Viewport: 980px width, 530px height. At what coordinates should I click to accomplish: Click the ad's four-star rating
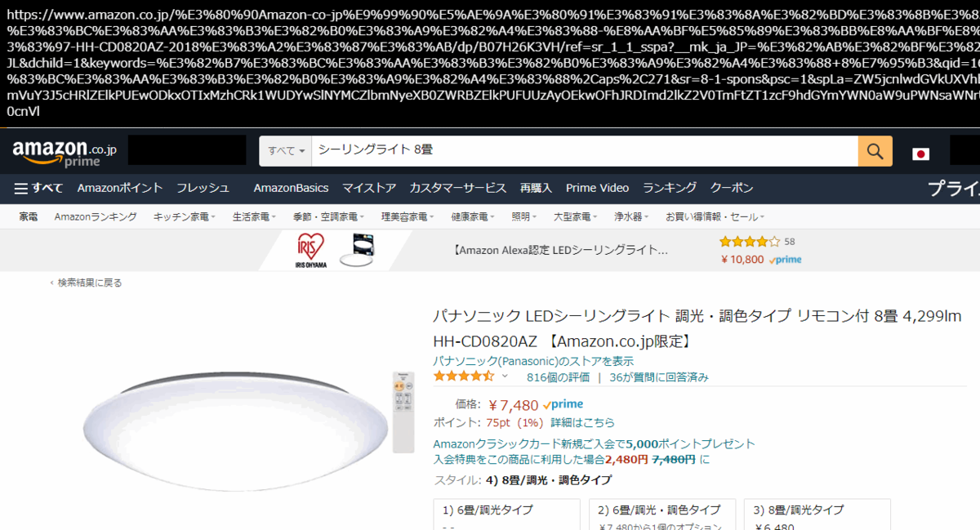tap(749, 242)
